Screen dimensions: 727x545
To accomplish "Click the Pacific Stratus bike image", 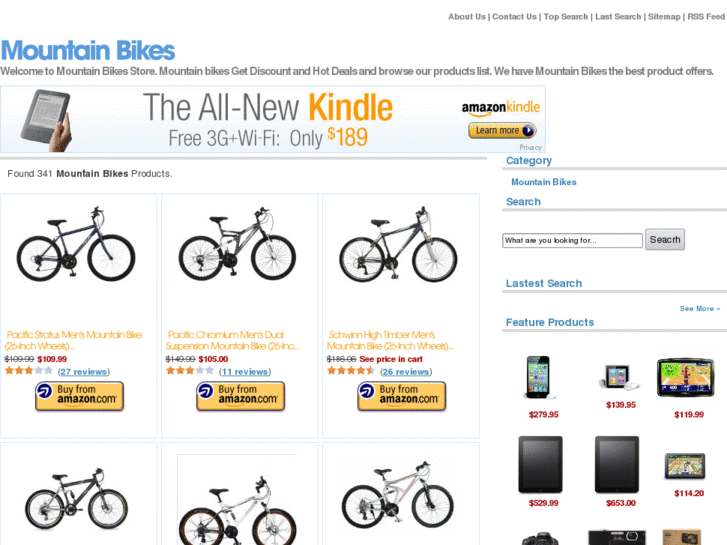I will [76, 243].
